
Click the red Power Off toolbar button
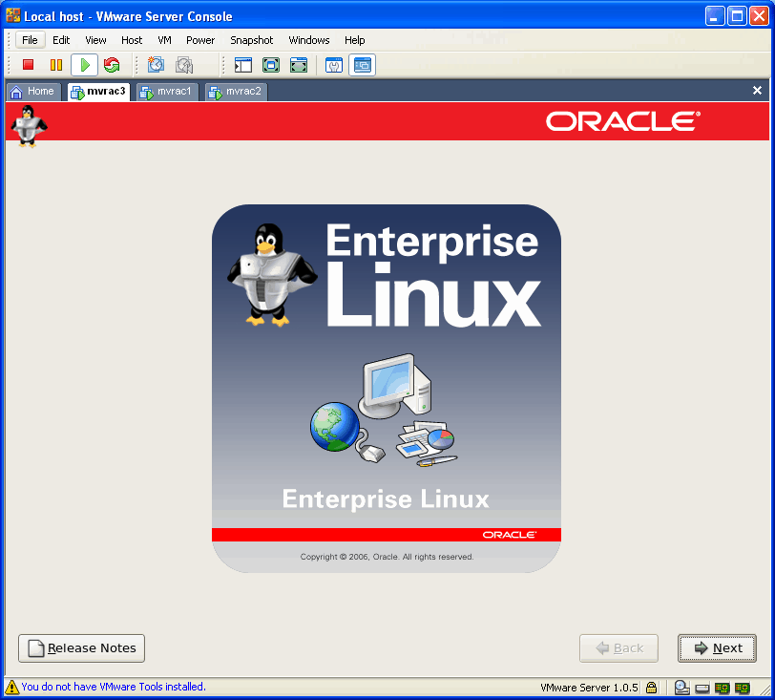pyautogui.click(x=29, y=65)
